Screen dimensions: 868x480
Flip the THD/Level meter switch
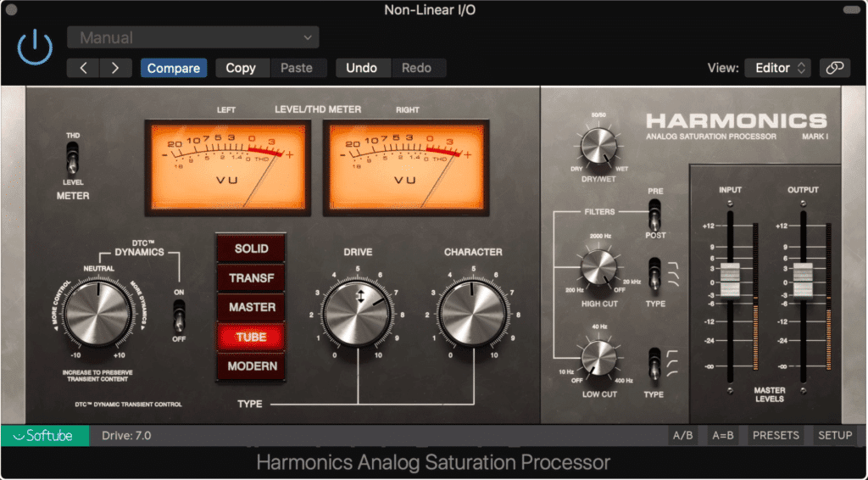click(x=73, y=158)
